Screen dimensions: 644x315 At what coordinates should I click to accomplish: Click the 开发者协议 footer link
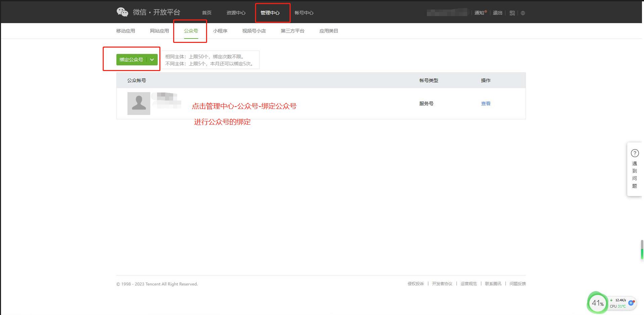click(x=442, y=284)
